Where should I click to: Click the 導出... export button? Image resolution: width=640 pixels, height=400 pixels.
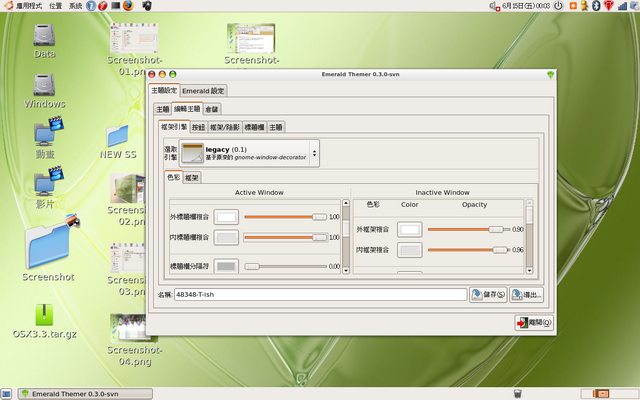[527, 294]
